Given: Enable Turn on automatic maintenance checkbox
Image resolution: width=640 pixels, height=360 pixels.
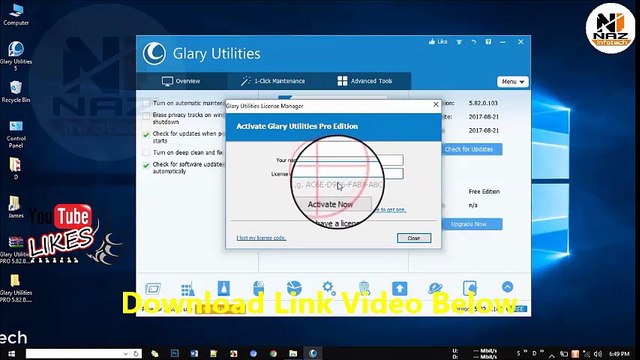Looking at the screenshot, I should tap(146, 103).
